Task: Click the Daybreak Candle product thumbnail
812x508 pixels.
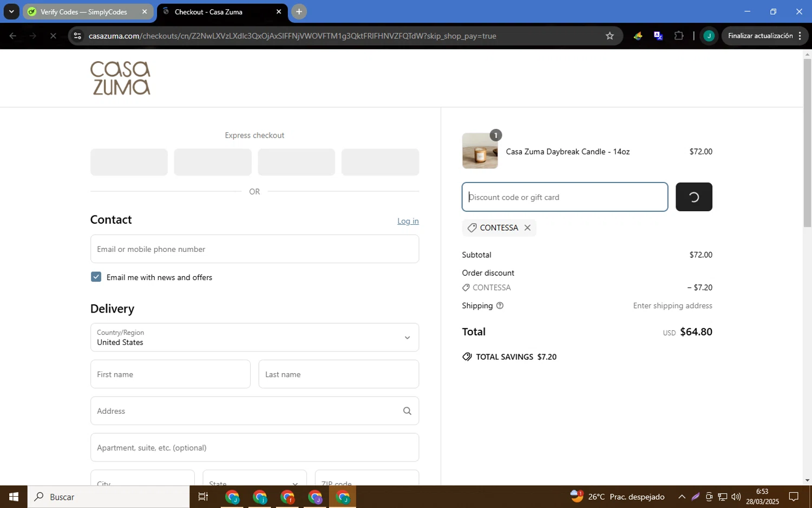Action: 480,151
